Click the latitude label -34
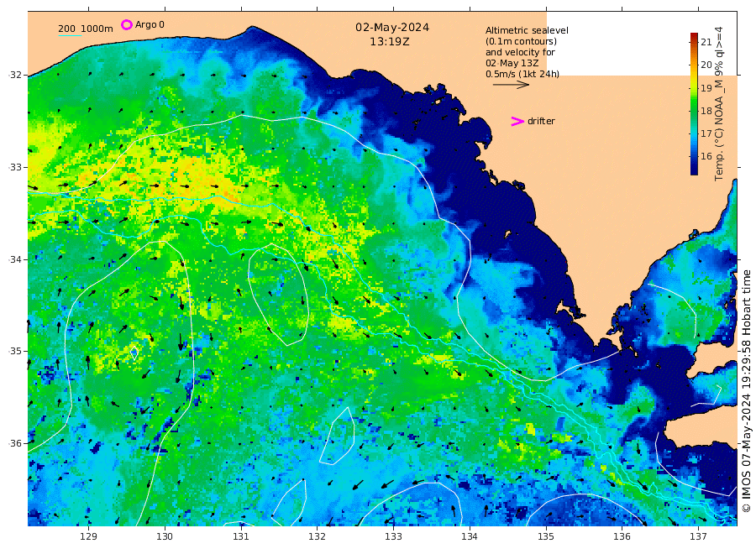This screenshot has height=554, width=756. point(15,259)
